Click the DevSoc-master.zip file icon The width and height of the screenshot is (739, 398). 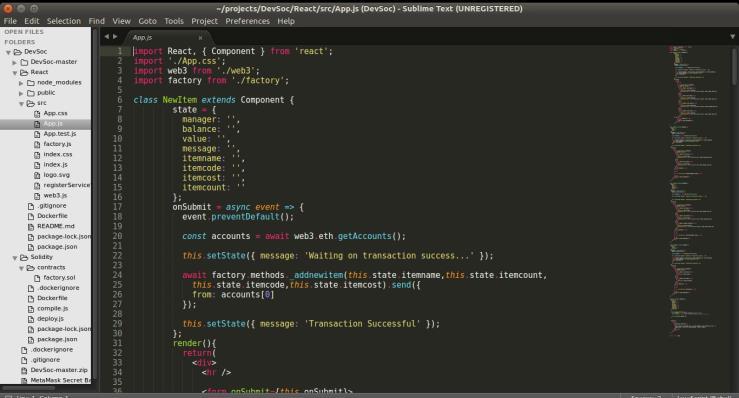(25, 371)
